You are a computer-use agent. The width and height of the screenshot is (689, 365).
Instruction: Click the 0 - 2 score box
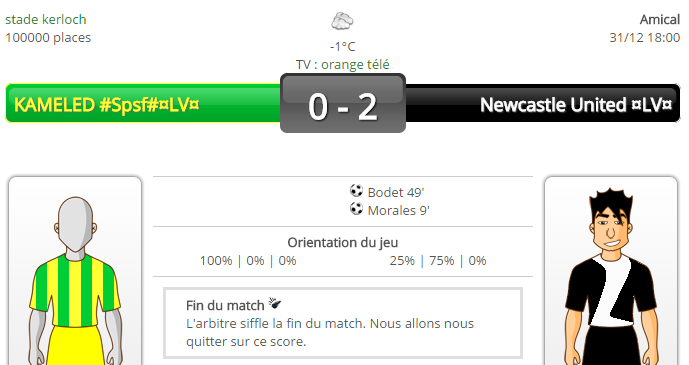point(343,103)
